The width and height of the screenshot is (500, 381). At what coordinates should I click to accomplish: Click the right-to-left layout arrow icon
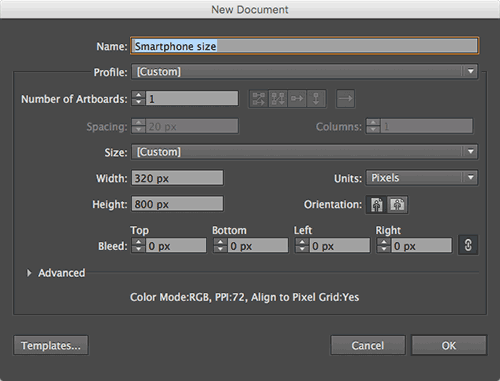(x=345, y=99)
